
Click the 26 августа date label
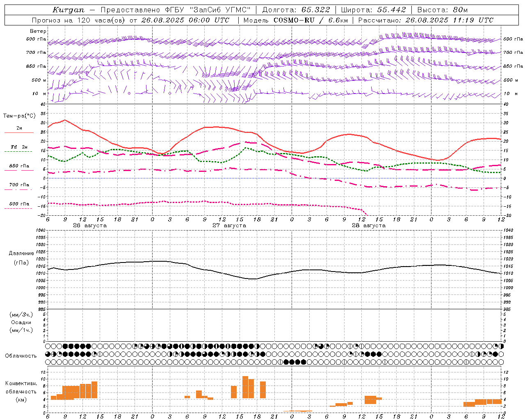tap(90, 226)
